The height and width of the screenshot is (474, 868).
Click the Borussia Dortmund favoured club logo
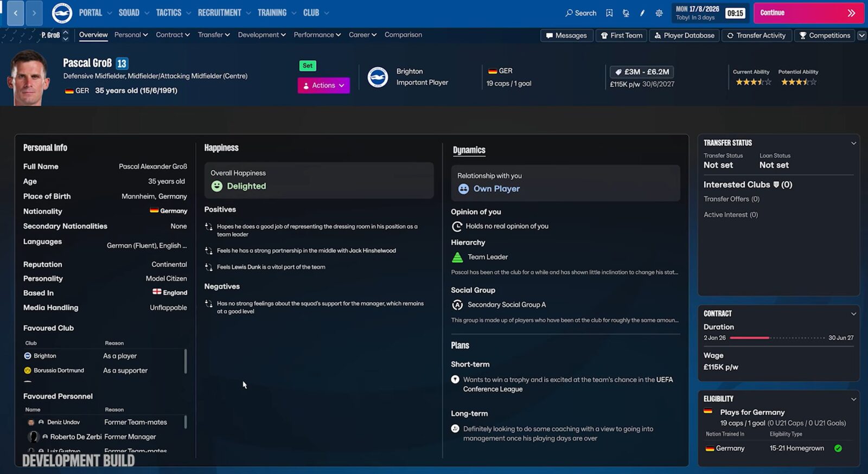[x=28, y=370]
